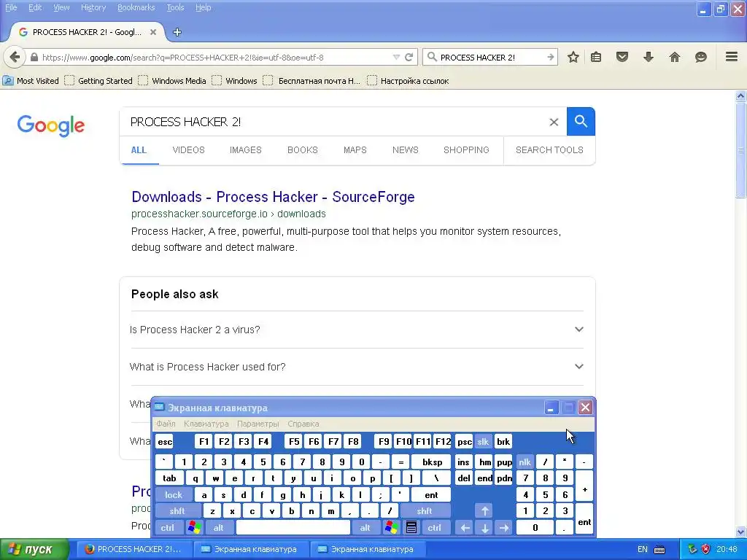
Task: Click page scrollbar thumb
Action: click(741, 150)
